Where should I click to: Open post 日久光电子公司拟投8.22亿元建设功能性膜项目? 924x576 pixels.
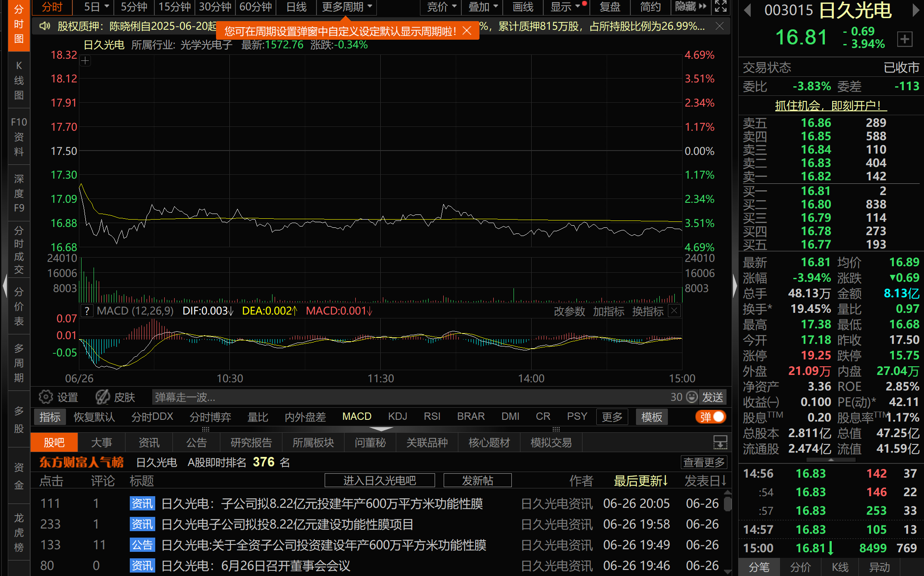click(287, 524)
